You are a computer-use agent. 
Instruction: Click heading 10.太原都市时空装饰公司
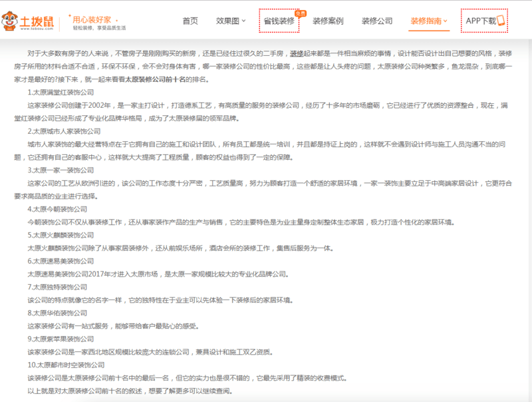pyautogui.click(x=66, y=365)
